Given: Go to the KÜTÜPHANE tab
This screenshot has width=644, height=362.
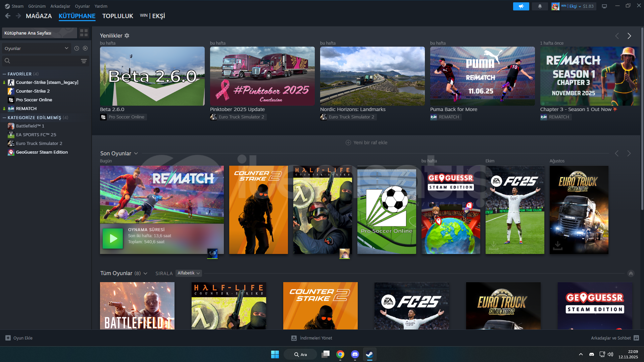Looking at the screenshot, I should point(77,16).
